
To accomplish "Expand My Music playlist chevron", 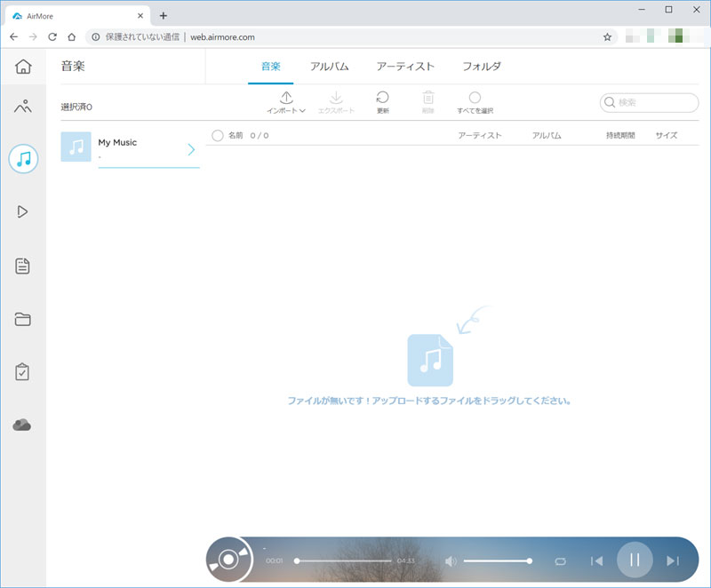I will [x=190, y=149].
